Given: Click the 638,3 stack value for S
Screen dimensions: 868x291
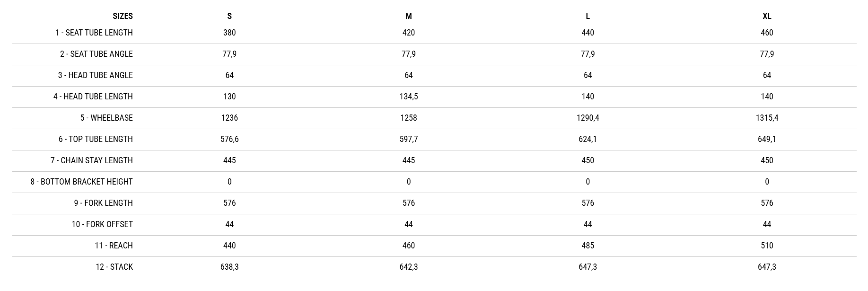Looking at the screenshot, I should [x=229, y=267].
